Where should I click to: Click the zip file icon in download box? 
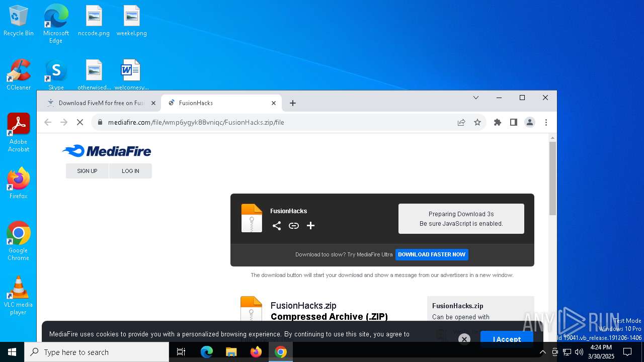pos(252,218)
